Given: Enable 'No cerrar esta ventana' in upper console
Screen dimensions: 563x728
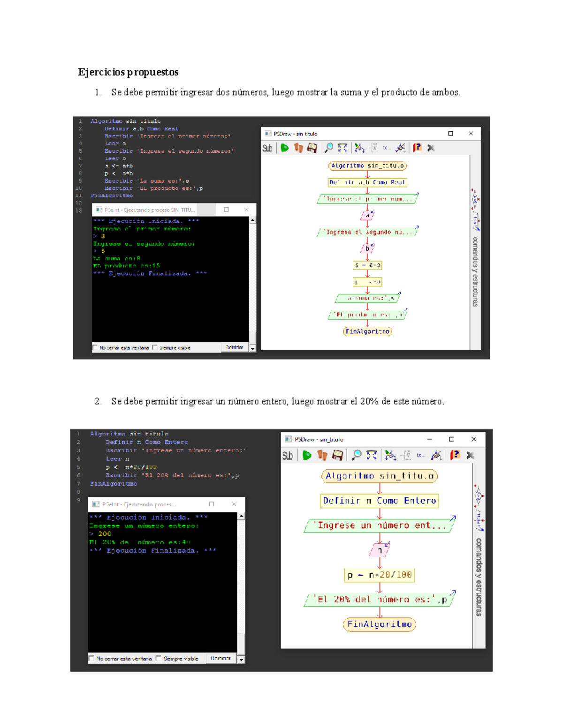Looking at the screenshot, I should [x=96, y=348].
